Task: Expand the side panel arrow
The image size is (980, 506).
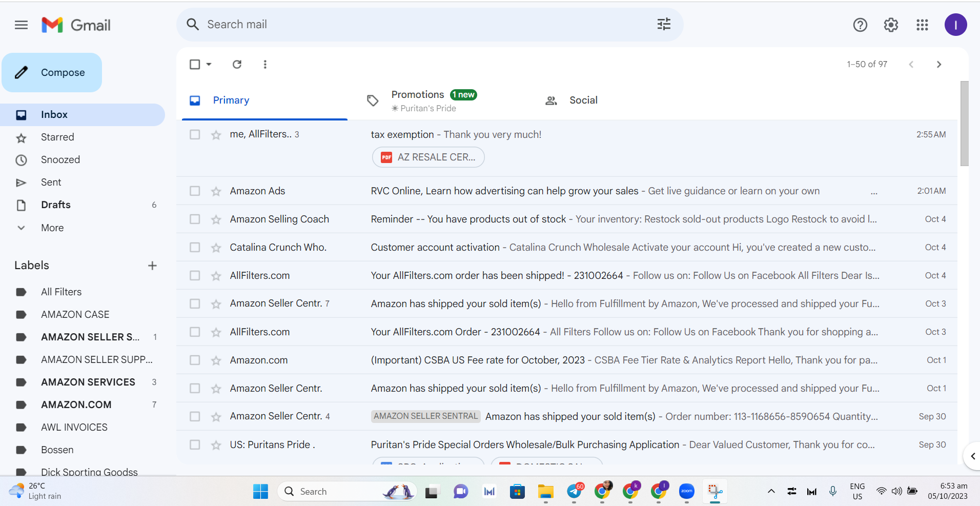Action: tap(972, 456)
